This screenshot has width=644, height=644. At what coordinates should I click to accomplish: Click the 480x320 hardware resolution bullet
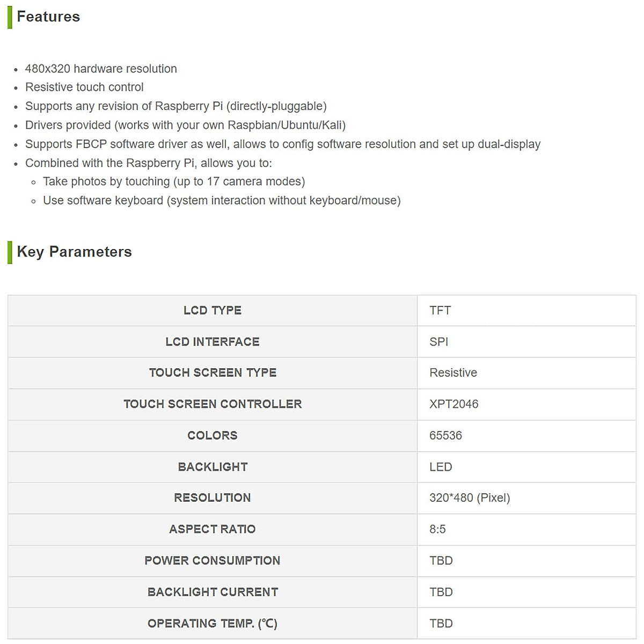pyautogui.click(x=101, y=69)
